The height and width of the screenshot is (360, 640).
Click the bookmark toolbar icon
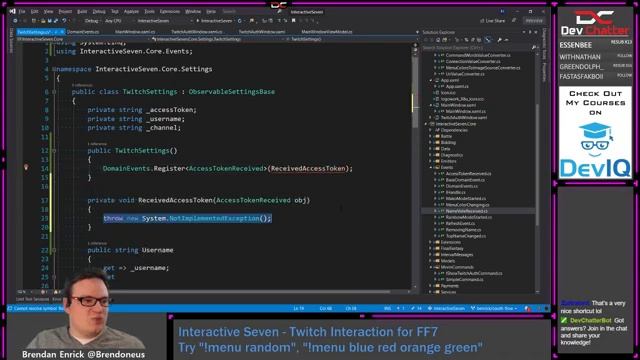tap(293, 21)
